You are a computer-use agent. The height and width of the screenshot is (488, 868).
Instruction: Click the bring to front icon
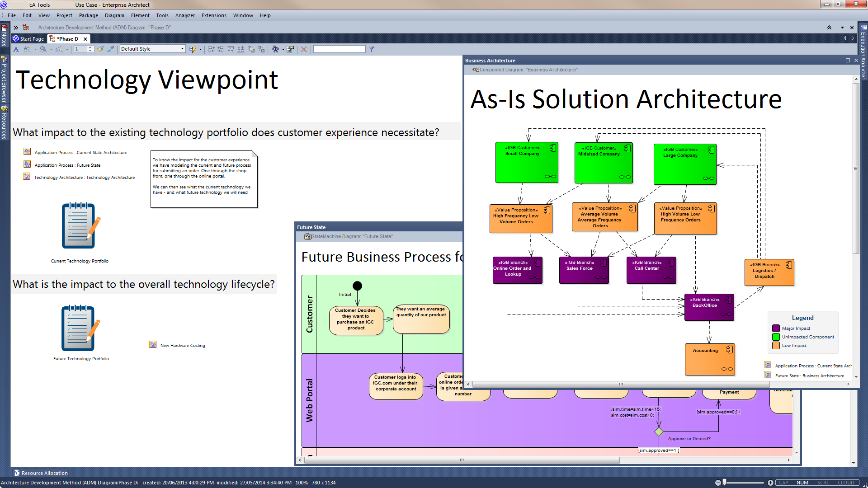tap(251, 49)
